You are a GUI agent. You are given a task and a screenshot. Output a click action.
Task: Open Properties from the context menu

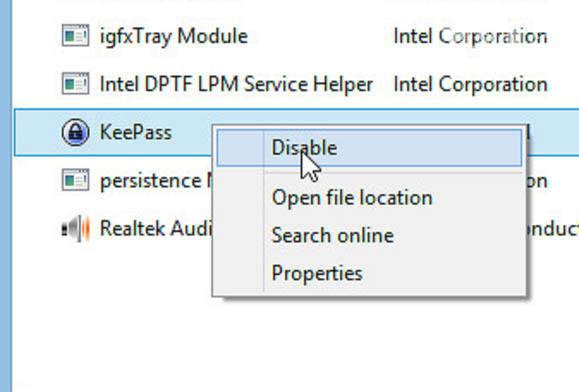[317, 274]
